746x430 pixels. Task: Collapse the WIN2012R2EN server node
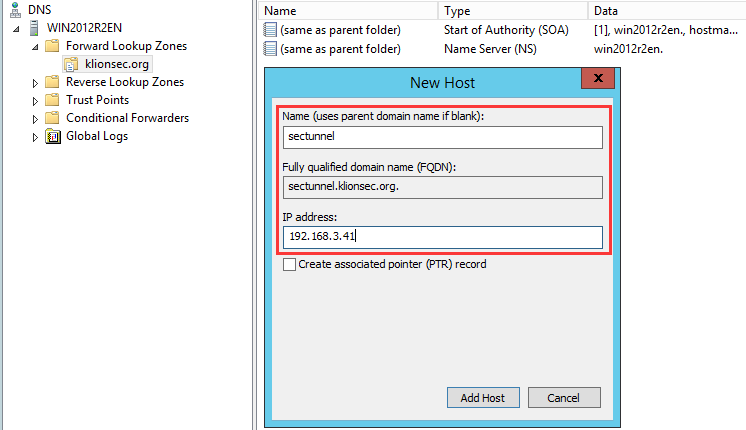[17, 29]
